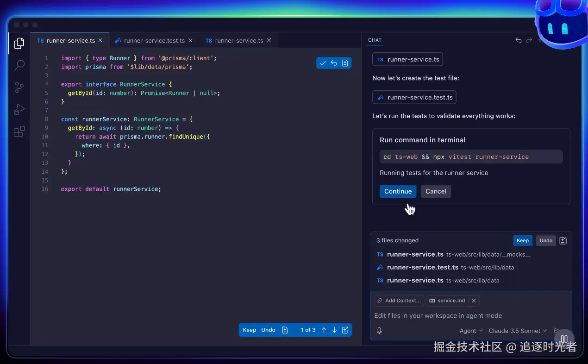Click the diff icon in the files changed header
The width and height of the screenshot is (588, 364).
click(x=563, y=240)
